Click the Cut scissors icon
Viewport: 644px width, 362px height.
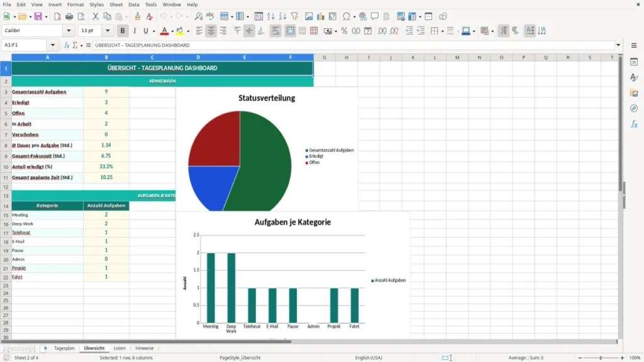pos(96,16)
